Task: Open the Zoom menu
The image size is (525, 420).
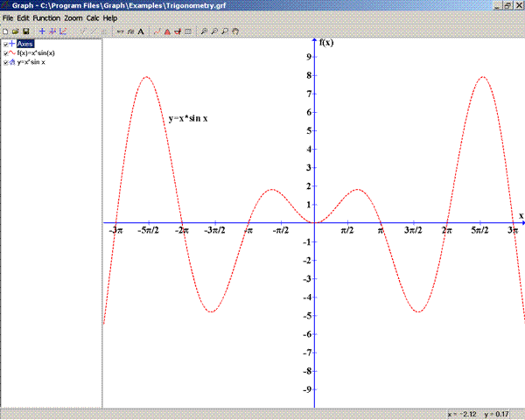Action: [x=73, y=17]
